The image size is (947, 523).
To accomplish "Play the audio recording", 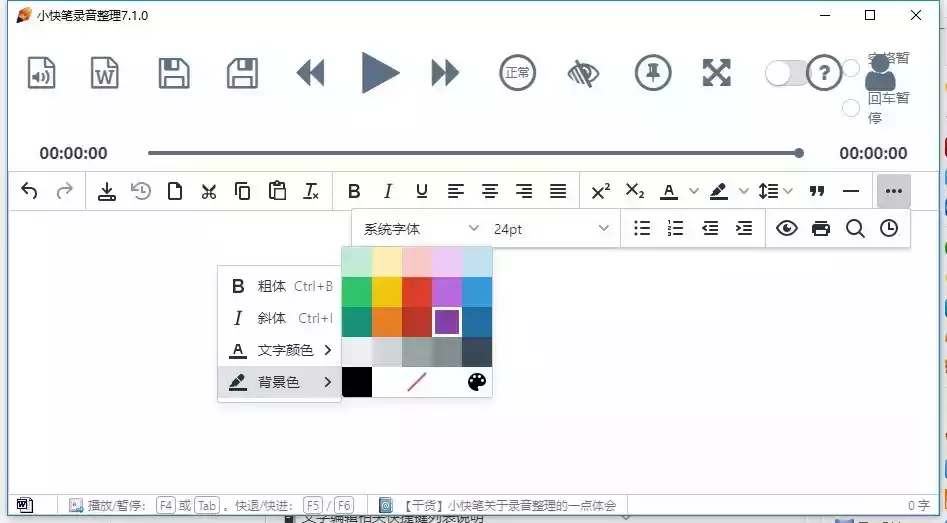I will coord(380,72).
